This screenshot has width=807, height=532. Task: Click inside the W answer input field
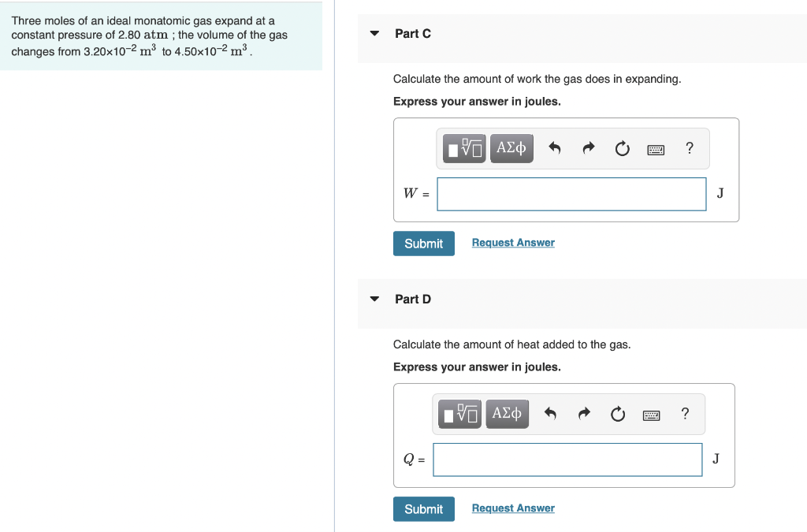571,194
